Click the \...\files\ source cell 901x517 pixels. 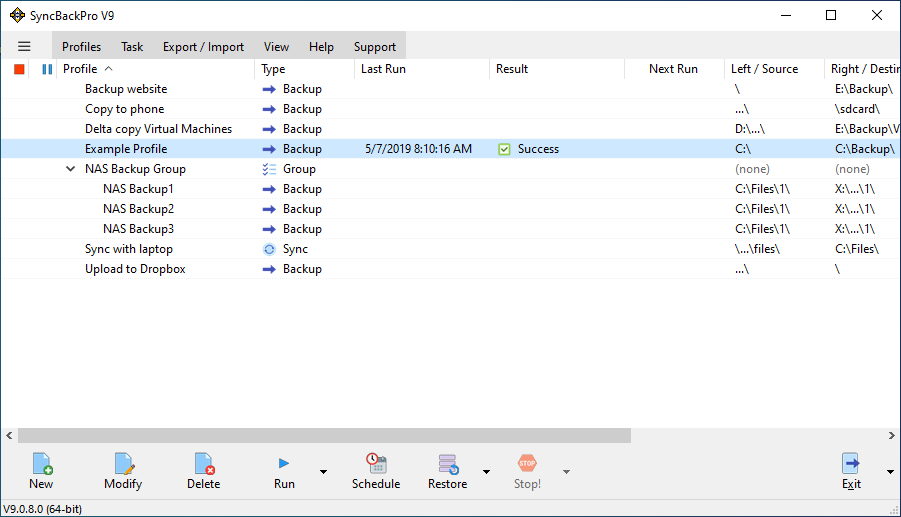(x=757, y=249)
